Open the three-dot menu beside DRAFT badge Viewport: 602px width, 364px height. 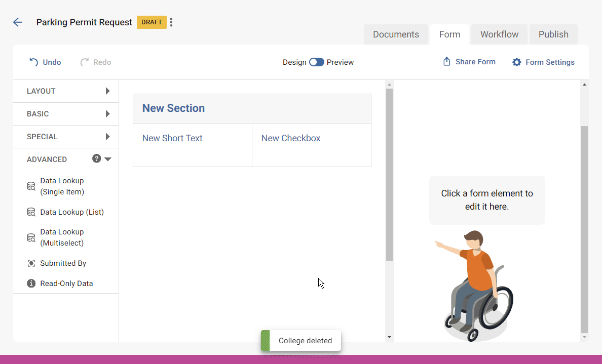tap(171, 22)
